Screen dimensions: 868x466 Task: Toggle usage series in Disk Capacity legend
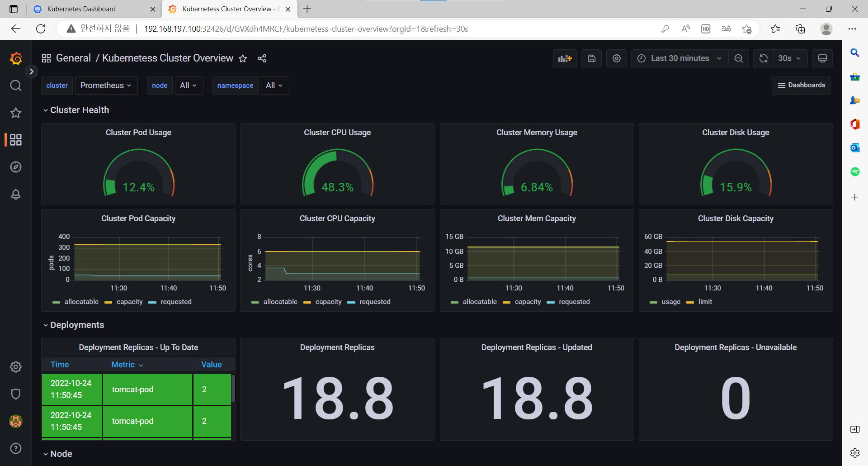click(x=671, y=302)
